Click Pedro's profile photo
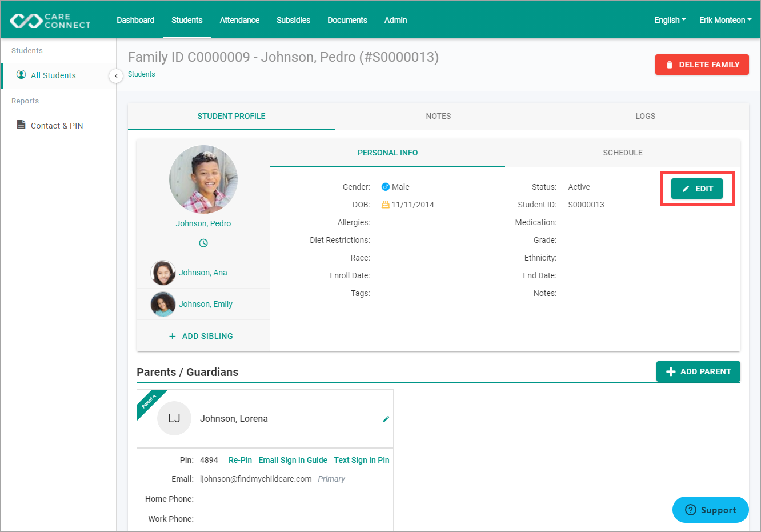The image size is (761, 532). click(203, 179)
